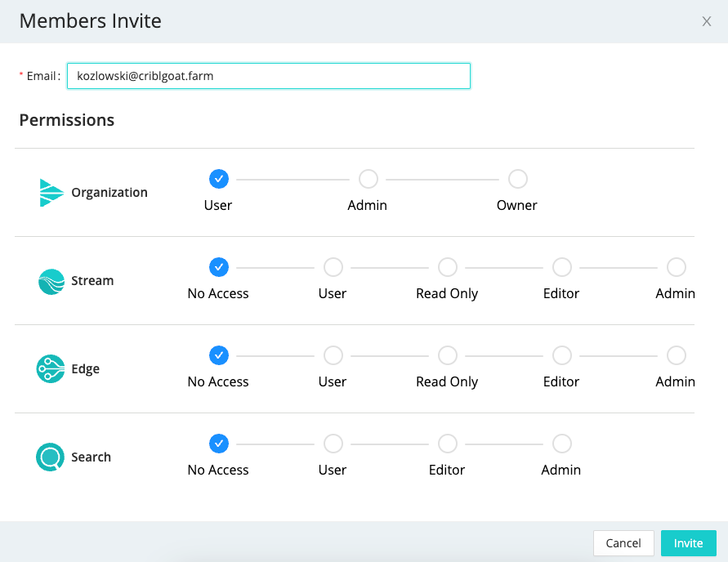Click the Organization product icon
This screenshot has width=728, height=562.
pos(51,192)
